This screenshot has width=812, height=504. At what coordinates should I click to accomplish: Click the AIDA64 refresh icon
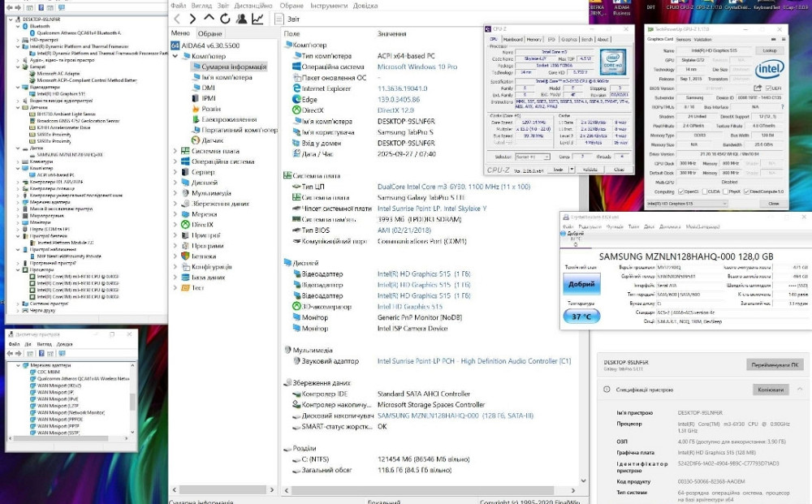(225, 18)
